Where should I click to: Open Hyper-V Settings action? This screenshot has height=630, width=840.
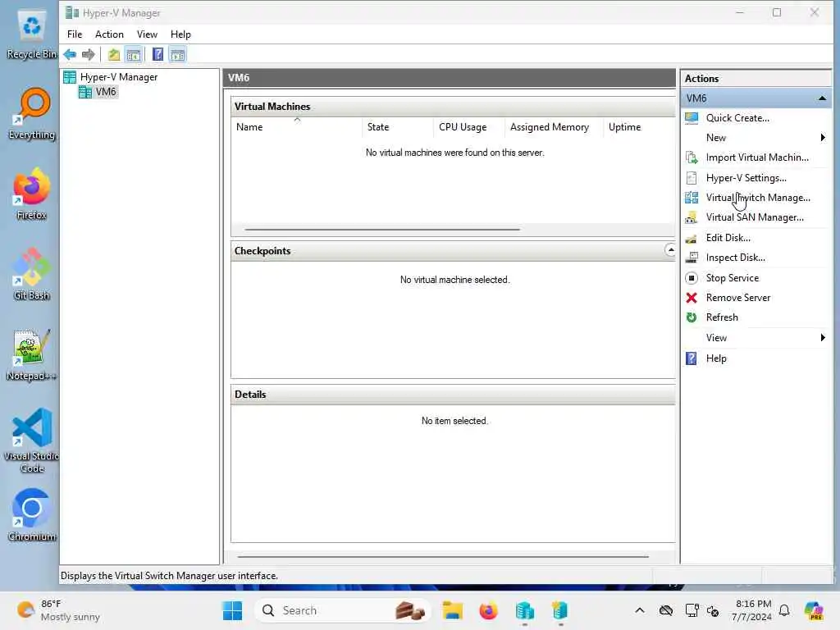(746, 178)
